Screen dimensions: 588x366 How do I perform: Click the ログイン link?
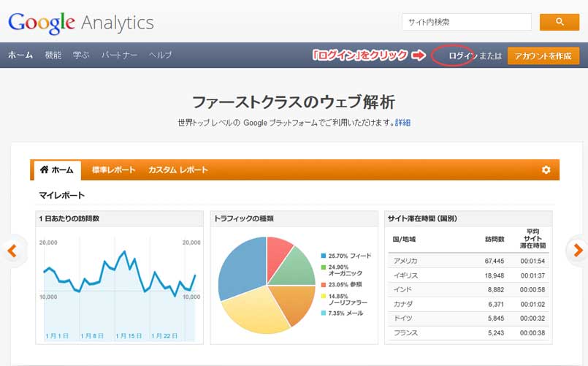point(462,56)
